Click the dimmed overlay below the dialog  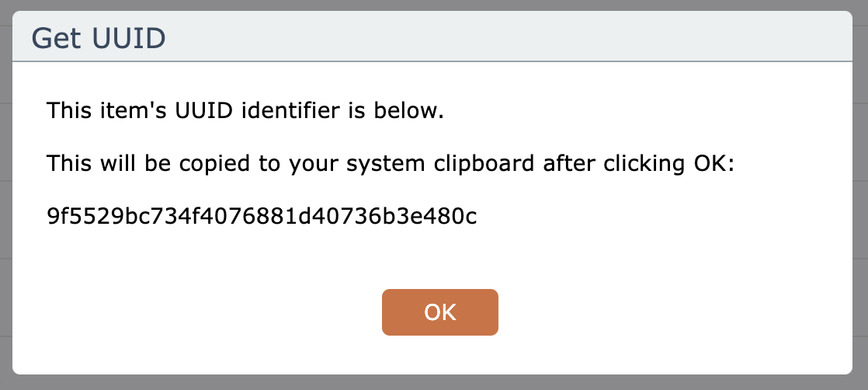[x=435, y=383]
